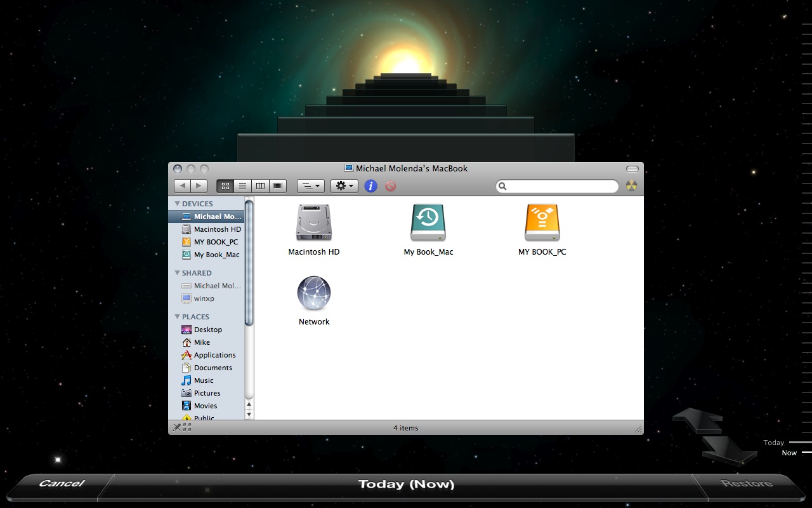Click the window resize grip corner
The height and width of the screenshot is (508, 812).
[x=638, y=429]
